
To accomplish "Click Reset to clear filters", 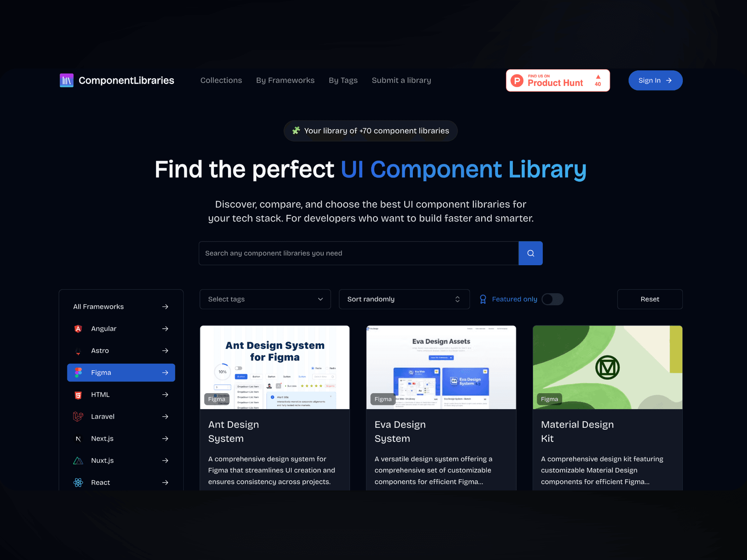I will (649, 299).
